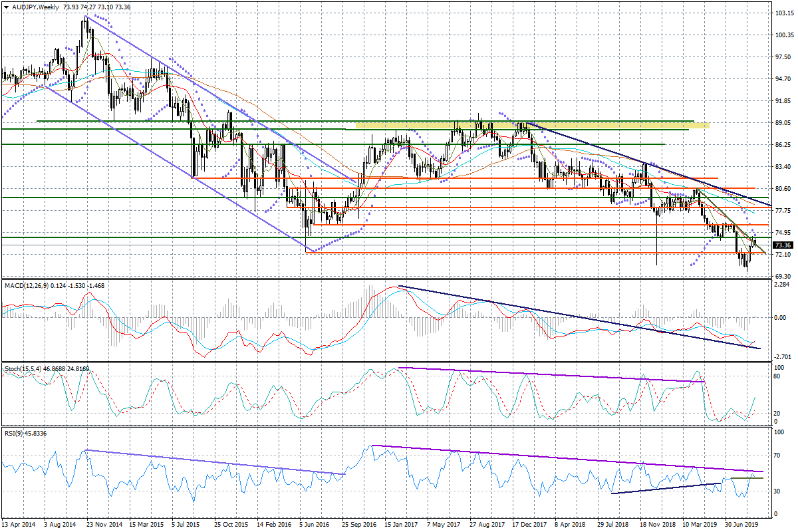Click the 3 Aug 2014 date label
The image size is (798, 532).
coord(59,524)
